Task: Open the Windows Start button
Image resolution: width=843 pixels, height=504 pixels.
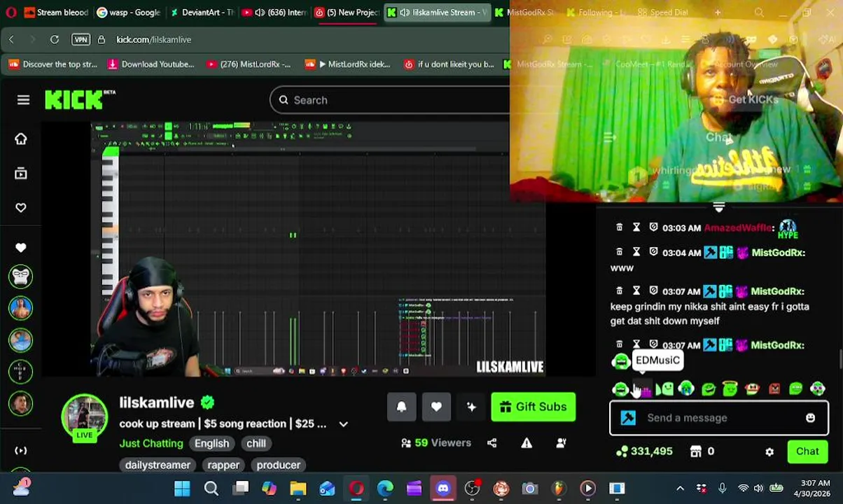Action: tap(182, 488)
